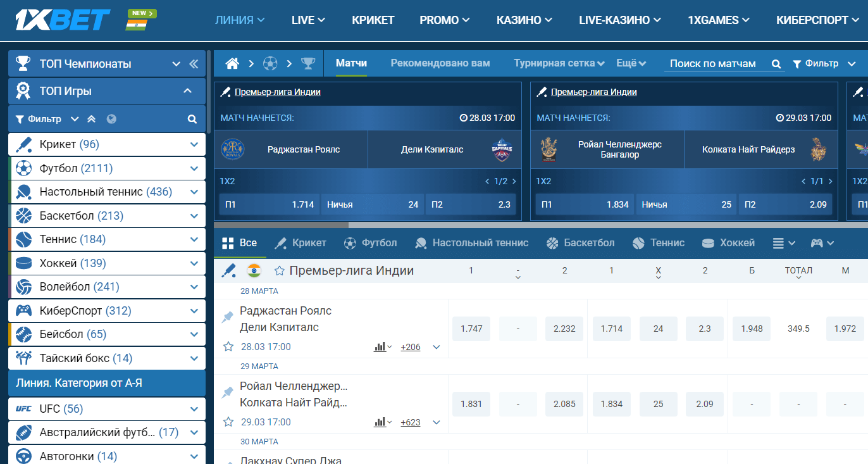868x464 pixels.
Task: Favorite the Премьер-лига Индии league star
Action: click(x=279, y=271)
